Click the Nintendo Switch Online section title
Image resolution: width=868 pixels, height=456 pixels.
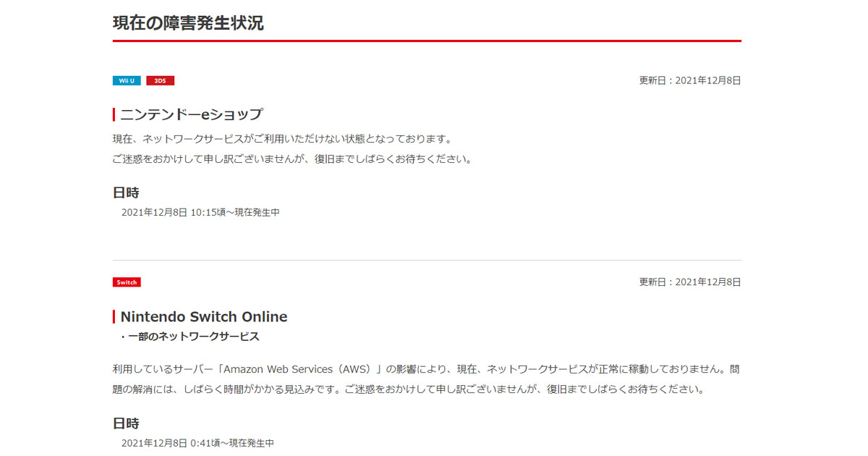click(203, 316)
